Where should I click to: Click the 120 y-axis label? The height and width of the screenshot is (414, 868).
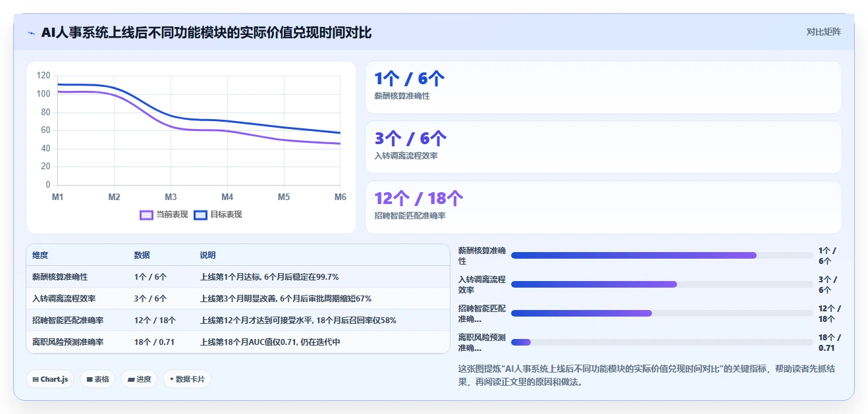[x=43, y=76]
